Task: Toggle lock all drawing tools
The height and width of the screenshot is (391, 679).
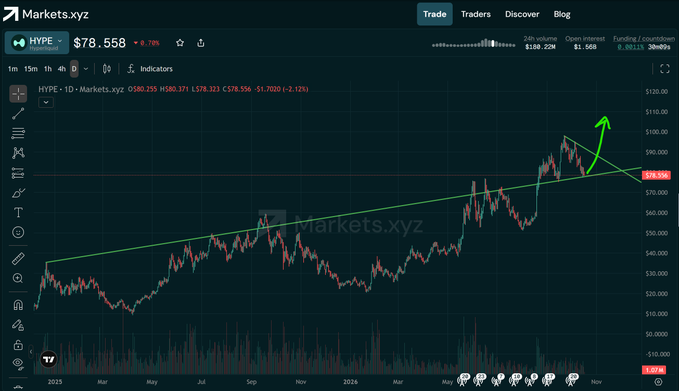Action: [x=18, y=345]
